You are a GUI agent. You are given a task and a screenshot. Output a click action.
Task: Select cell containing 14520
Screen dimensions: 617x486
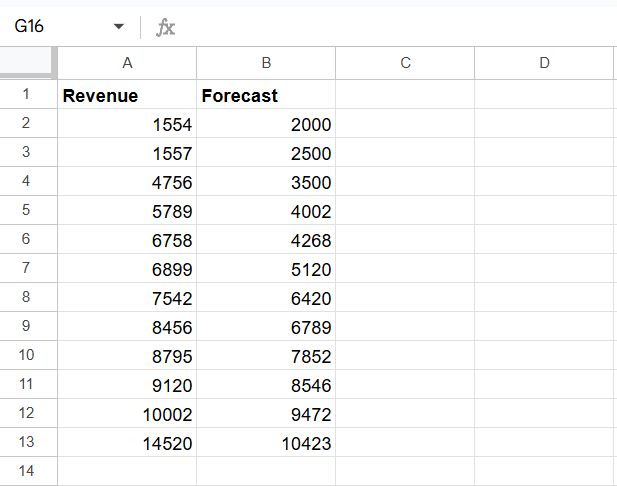pos(127,442)
